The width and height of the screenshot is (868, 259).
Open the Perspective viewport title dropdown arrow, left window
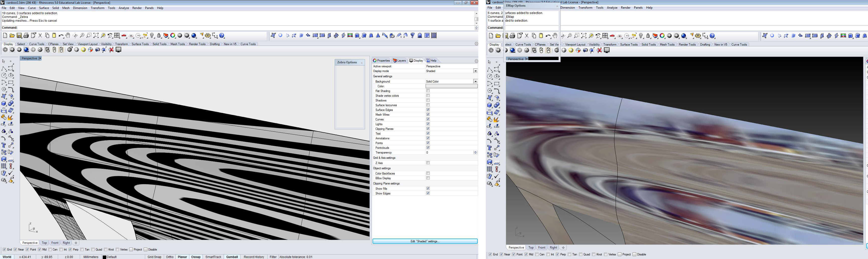point(40,58)
